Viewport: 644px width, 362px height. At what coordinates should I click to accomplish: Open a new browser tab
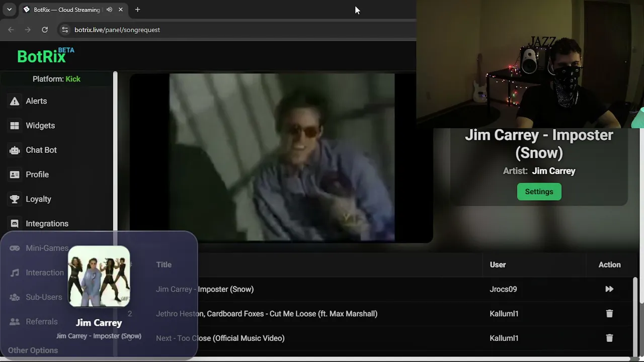click(137, 10)
